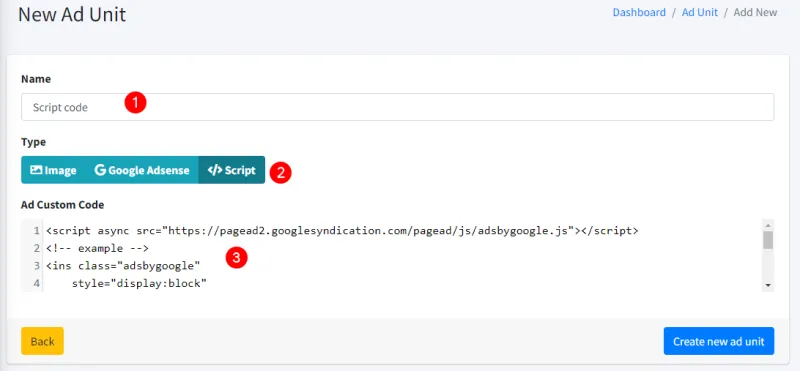Image resolution: width=800 pixels, height=371 pixels.
Task: Click the 'Ad Custom Code' label
Action: 62,205
